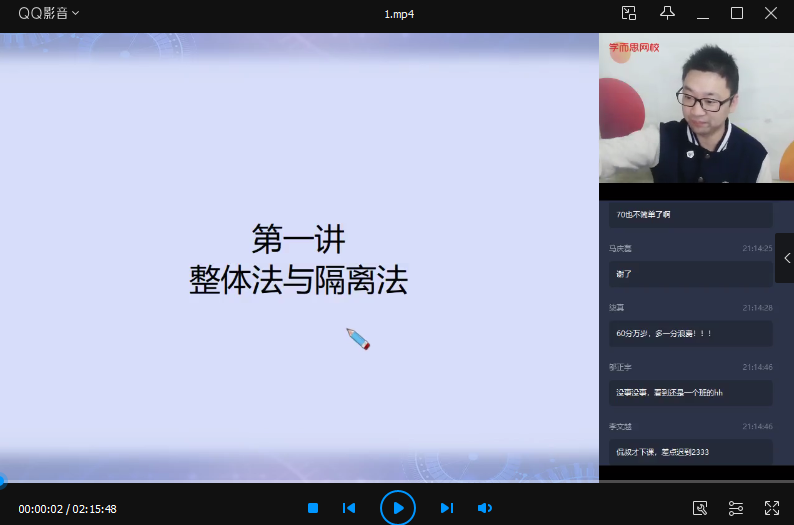The width and height of the screenshot is (794, 525).
Task: Click the 学而思网校 logo text
Action: click(634, 48)
